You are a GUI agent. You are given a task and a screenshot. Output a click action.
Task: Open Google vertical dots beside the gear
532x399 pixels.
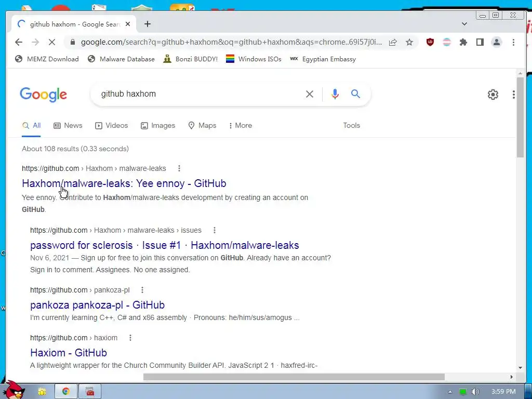coord(513,95)
